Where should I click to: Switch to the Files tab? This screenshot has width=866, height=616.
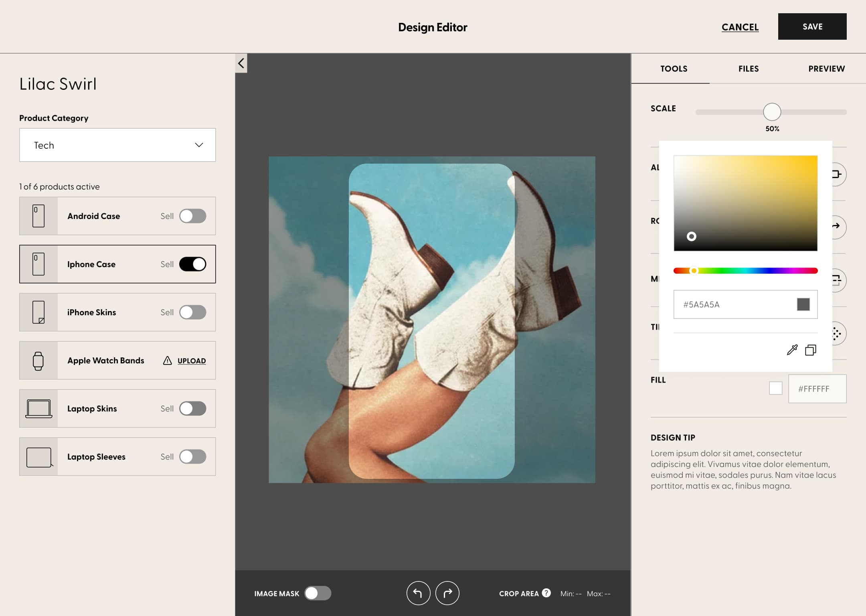(x=748, y=69)
